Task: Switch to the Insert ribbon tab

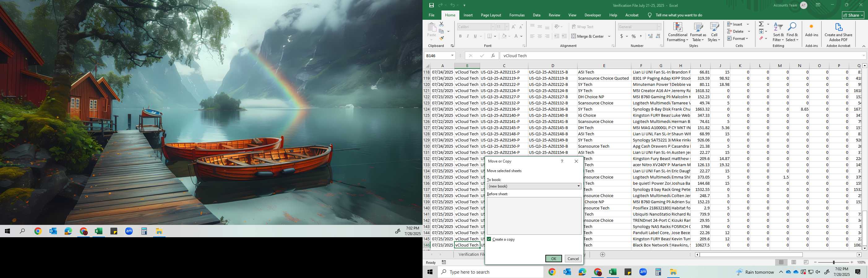Action: pyautogui.click(x=468, y=15)
